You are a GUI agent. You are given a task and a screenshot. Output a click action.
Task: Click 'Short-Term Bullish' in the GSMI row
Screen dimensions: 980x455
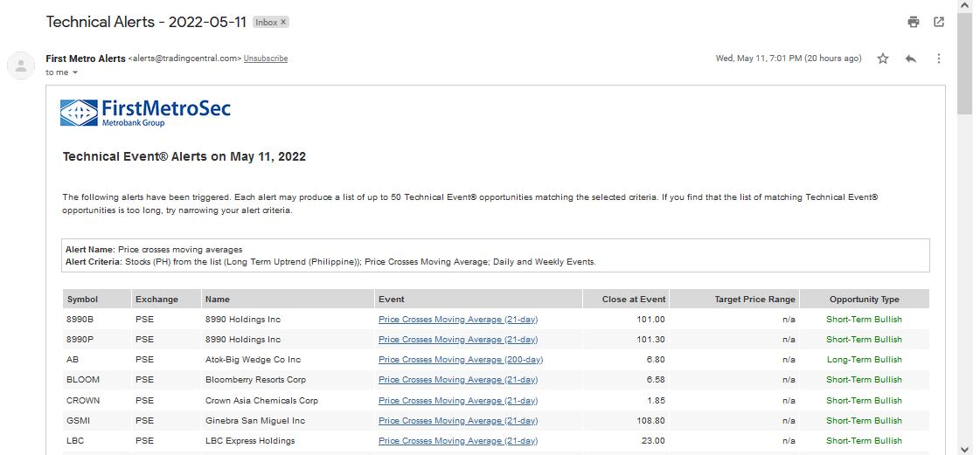[x=865, y=421]
